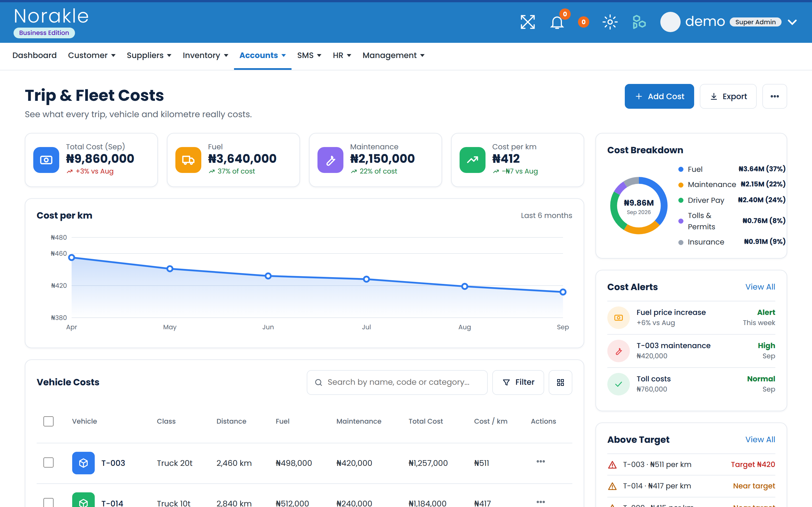The height and width of the screenshot is (507, 812).
Task: Select all vehicles with the header checkbox
Action: click(48, 421)
